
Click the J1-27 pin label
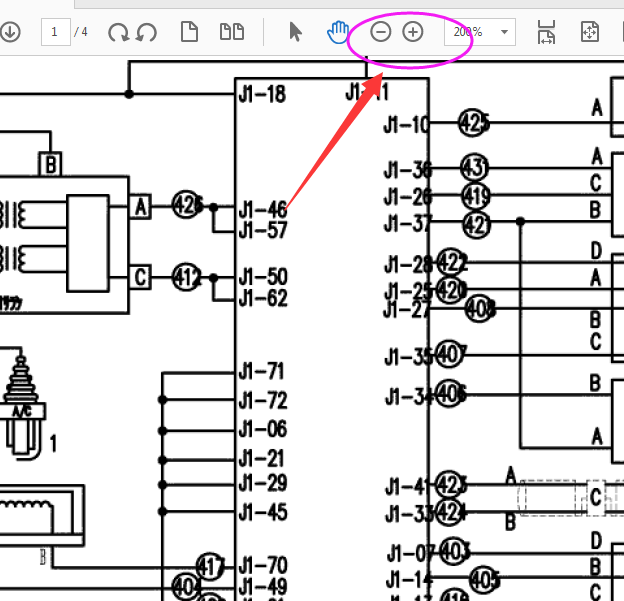(407, 309)
